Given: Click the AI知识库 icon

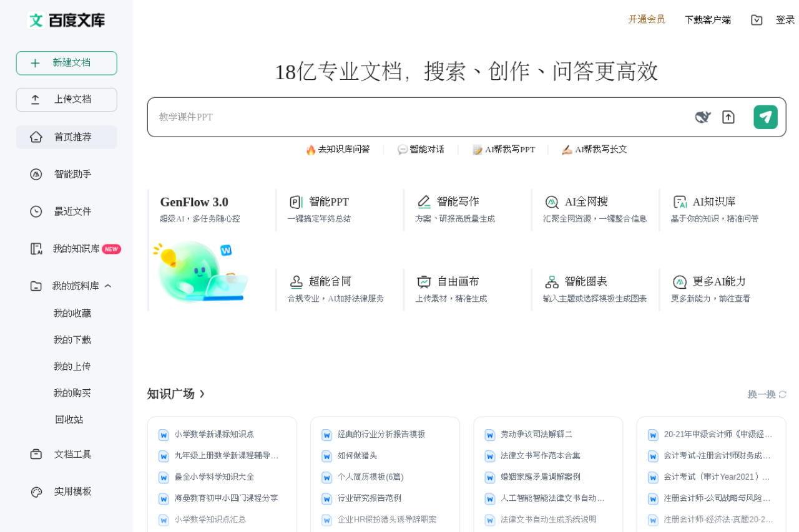Looking at the screenshot, I should click(680, 202).
